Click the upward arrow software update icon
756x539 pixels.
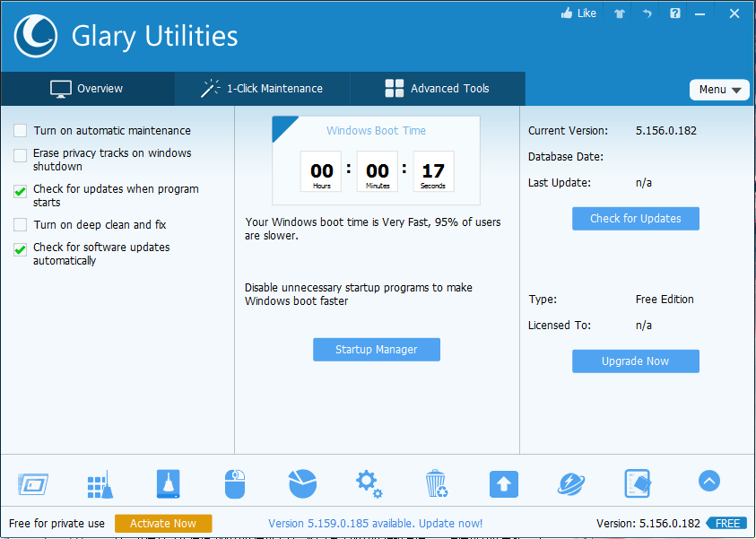503,484
